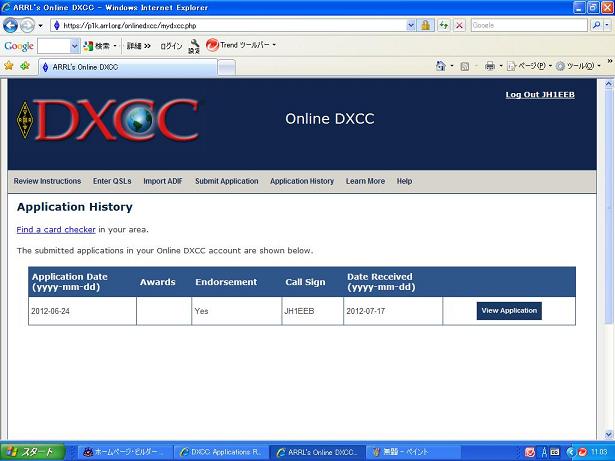
Task: Open the Review Instructions menu item
Action: click(x=47, y=181)
